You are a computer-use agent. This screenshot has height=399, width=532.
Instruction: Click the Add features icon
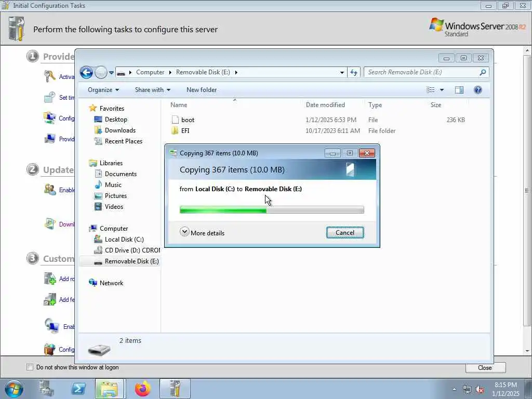pyautogui.click(x=50, y=300)
